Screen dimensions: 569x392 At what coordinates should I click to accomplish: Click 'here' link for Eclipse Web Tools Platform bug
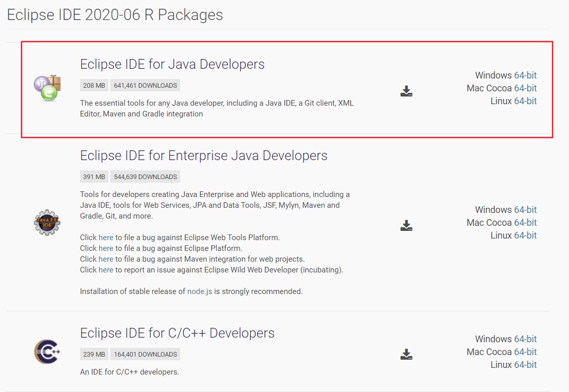coord(106,238)
